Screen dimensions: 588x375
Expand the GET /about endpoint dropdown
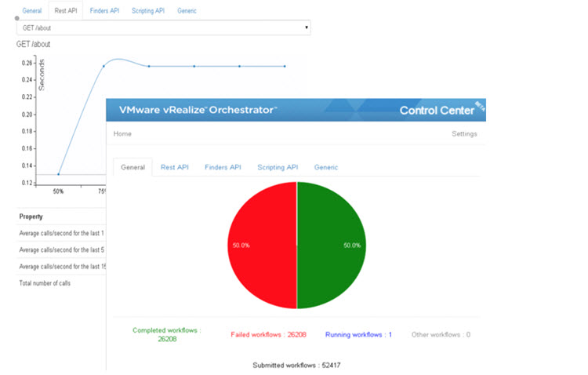click(164, 27)
